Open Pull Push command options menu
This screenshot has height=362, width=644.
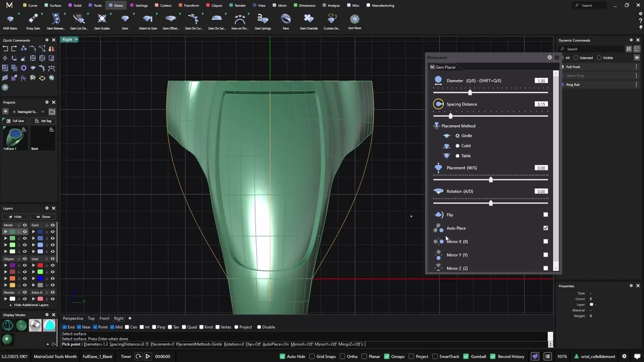coord(636,67)
